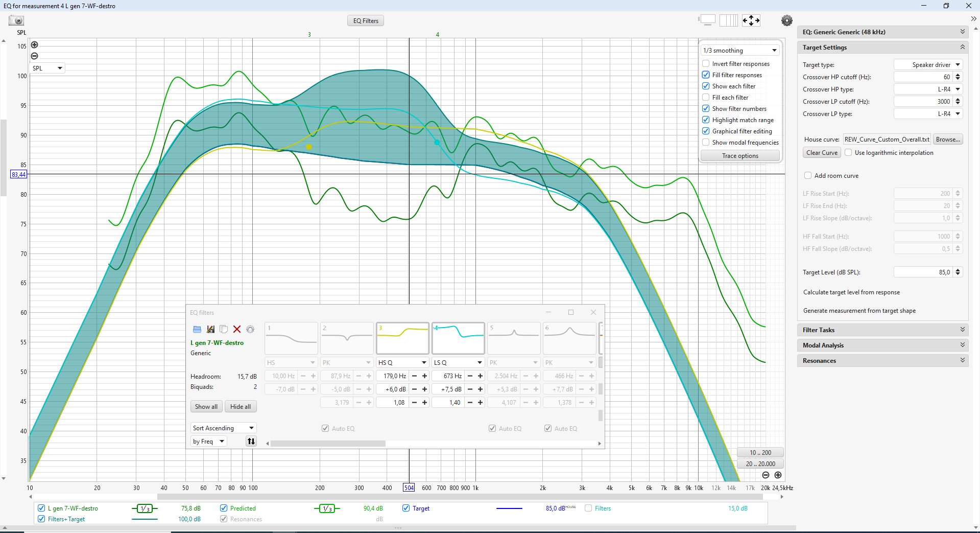Click Hide all filters button
Viewport: 980px width, 533px height.
(x=241, y=406)
